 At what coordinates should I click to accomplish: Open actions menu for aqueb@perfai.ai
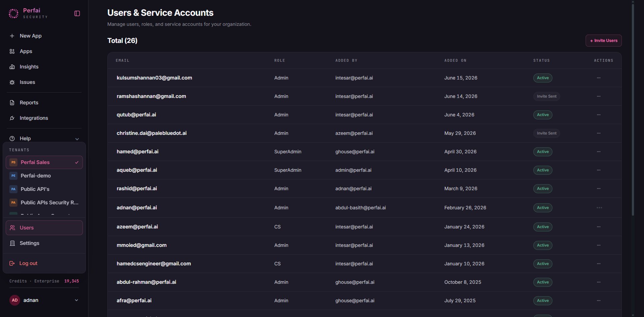[x=599, y=170]
